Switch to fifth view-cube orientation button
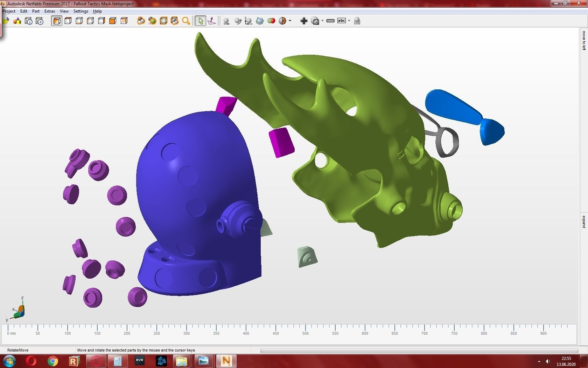The height and width of the screenshot is (368, 588). (101, 21)
